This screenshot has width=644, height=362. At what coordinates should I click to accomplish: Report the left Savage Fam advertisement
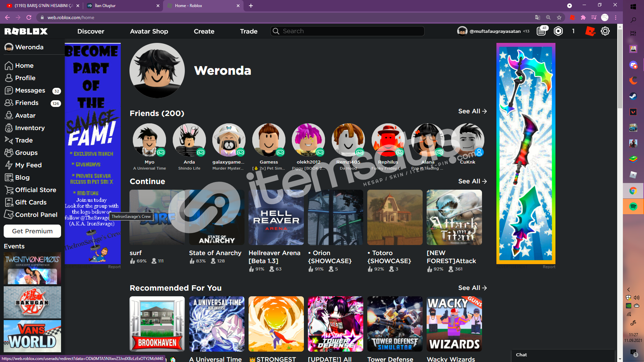114,267
